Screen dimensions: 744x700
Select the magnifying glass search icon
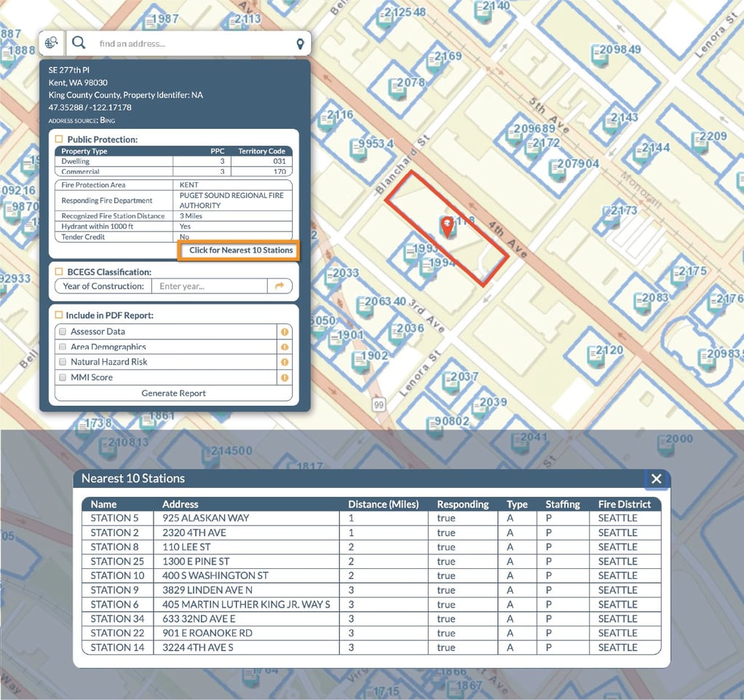(x=79, y=42)
